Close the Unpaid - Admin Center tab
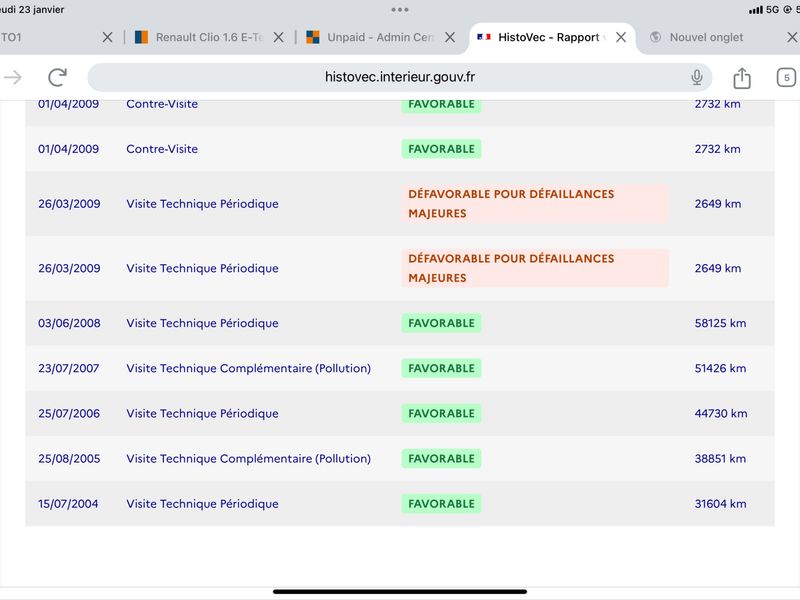Viewport: 800px width, 600px height. coord(450,37)
